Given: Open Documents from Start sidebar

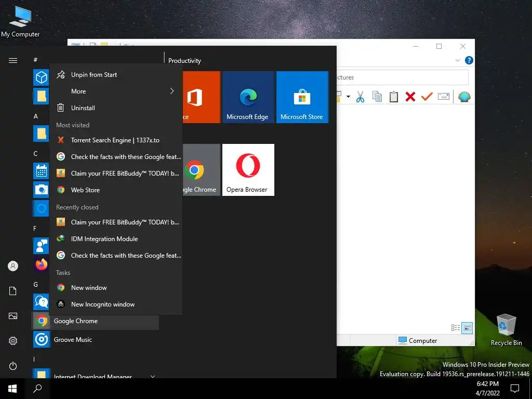Looking at the screenshot, I should tap(13, 291).
